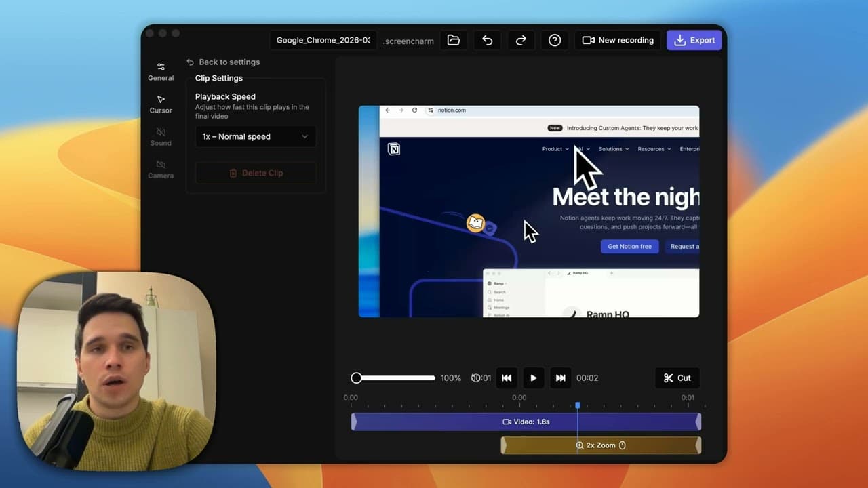The image size is (868, 488).
Task: Click the video preview canvas
Action: (529, 211)
